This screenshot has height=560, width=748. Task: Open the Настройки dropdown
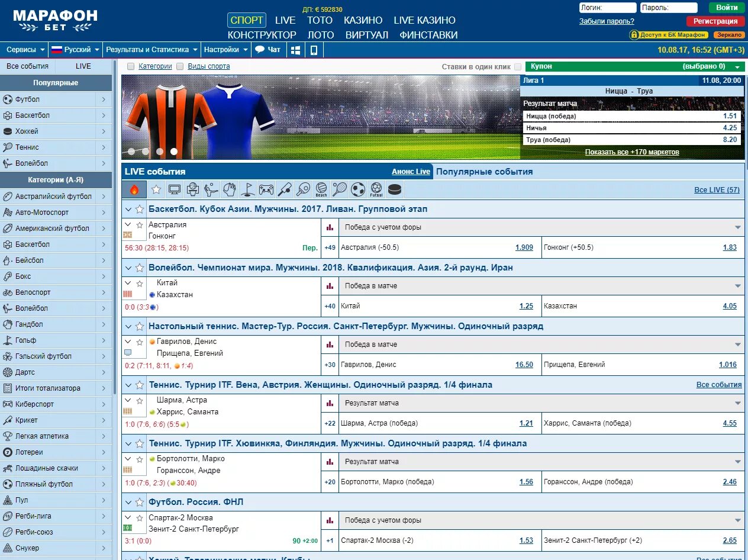pos(225,50)
